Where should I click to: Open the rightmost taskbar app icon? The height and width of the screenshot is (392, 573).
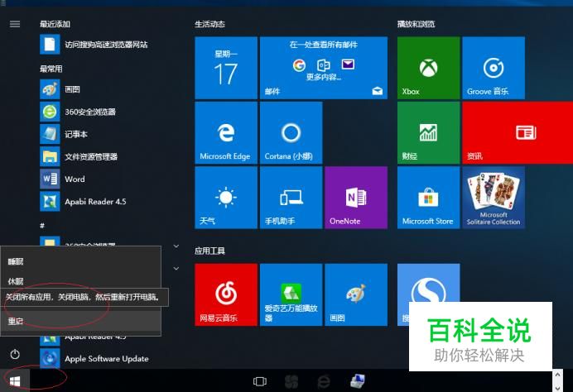[357, 381]
